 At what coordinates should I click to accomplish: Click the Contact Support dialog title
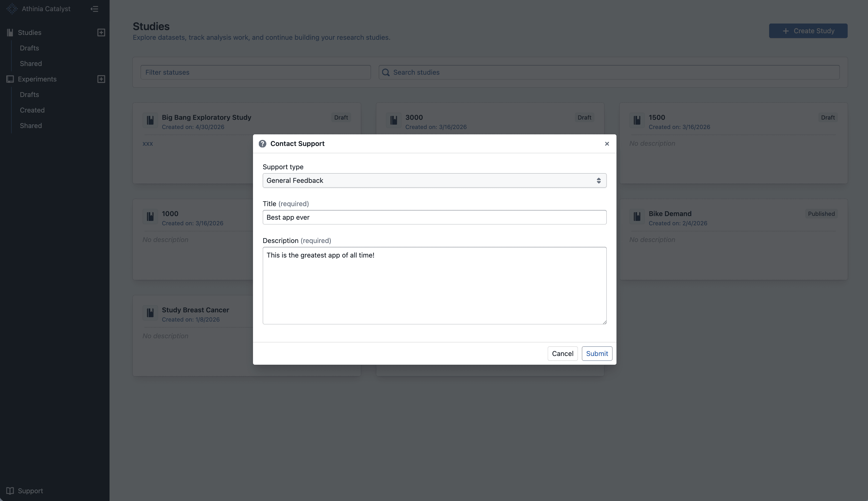(297, 144)
